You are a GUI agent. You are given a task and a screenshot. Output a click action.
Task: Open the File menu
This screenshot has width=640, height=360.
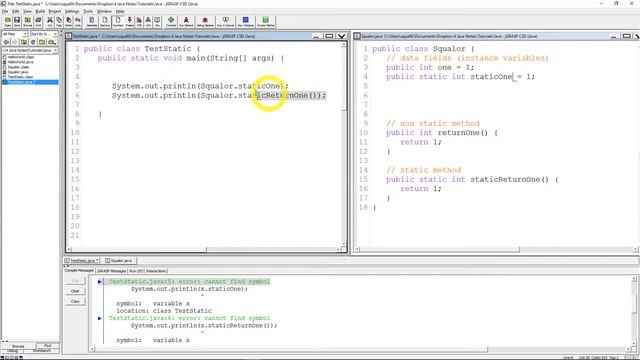[x=5, y=11]
